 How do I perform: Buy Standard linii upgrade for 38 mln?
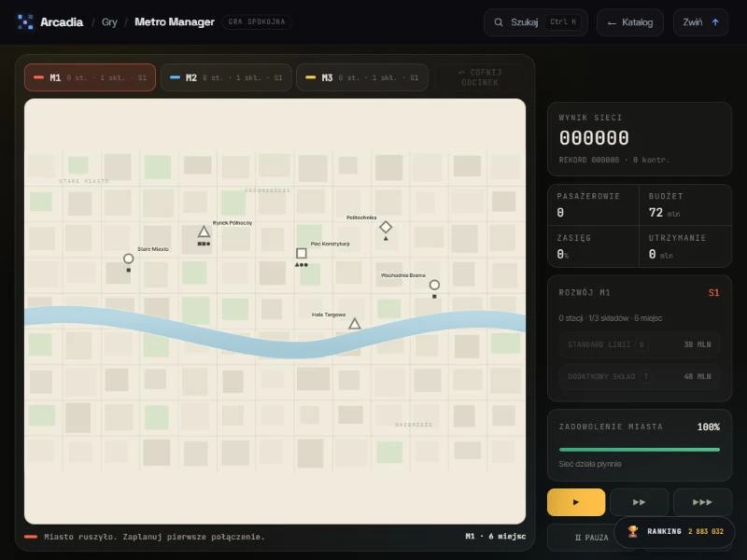tap(640, 344)
